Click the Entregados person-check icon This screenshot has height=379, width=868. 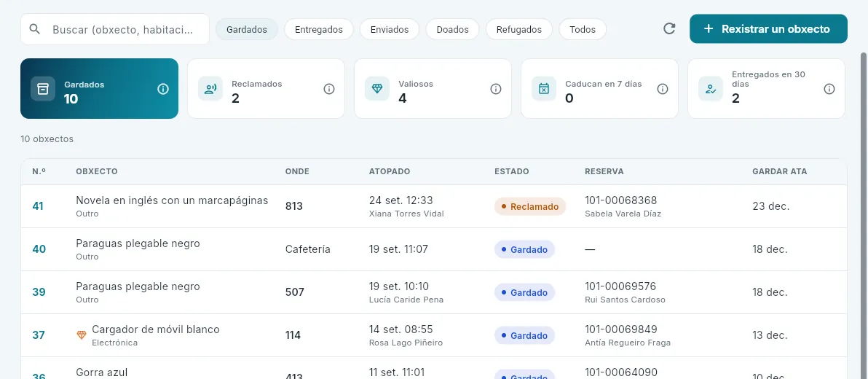coord(710,89)
